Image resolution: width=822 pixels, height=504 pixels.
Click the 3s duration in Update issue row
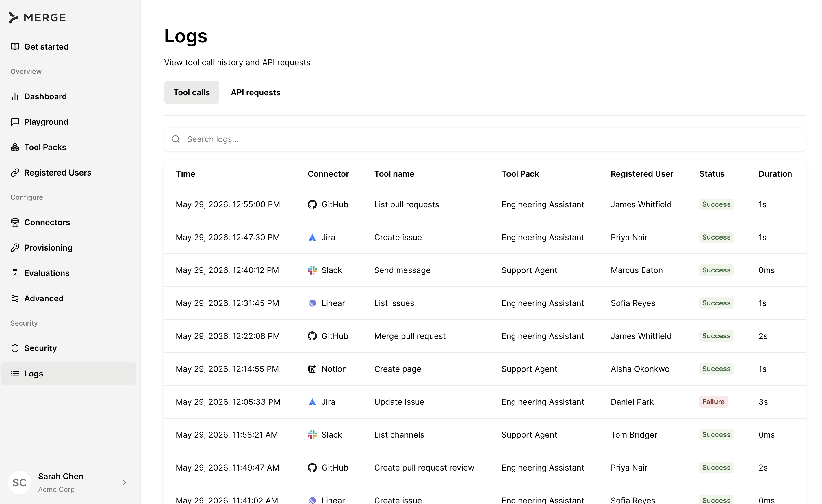pyautogui.click(x=763, y=402)
